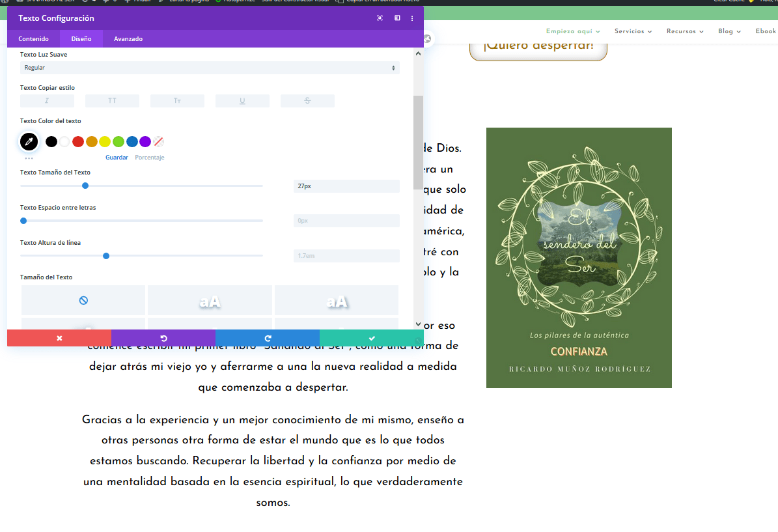
Task: Click the settings panel scroll down arrow
Action: pyautogui.click(x=418, y=324)
